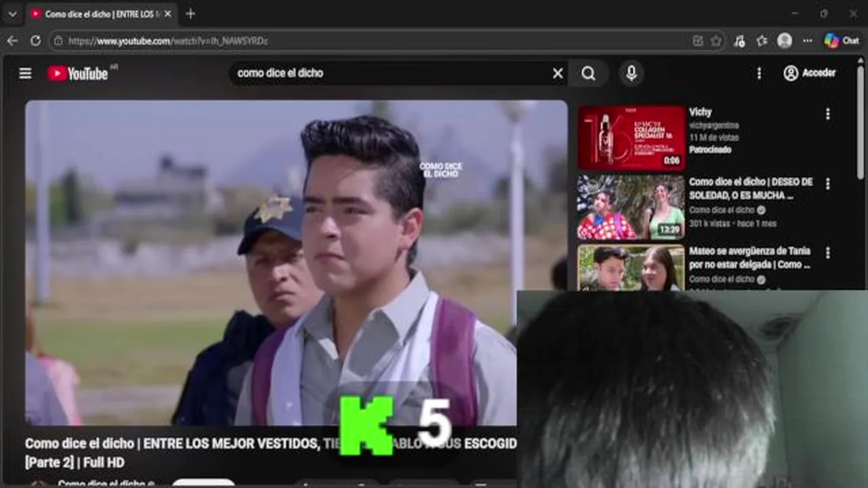The image size is (868, 488).
Task: Go back with the browser back arrow
Action: pyautogui.click(x=12, y=41)
